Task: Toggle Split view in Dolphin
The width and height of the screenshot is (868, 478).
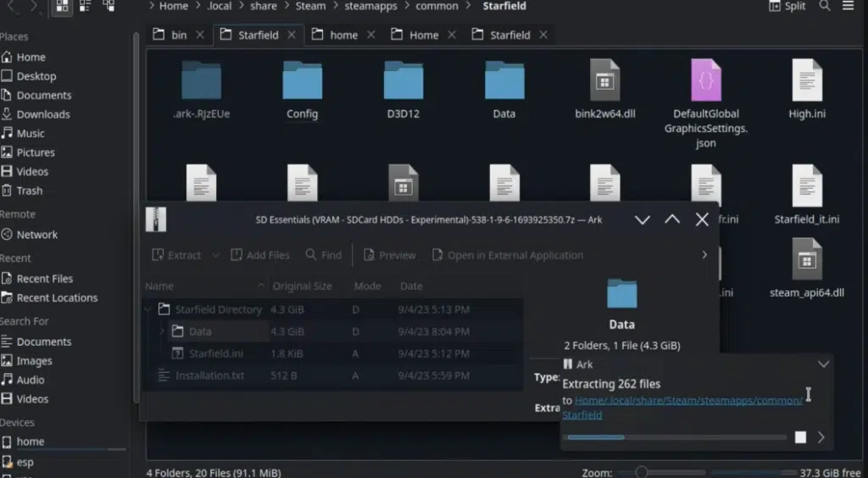Action: tap(788, 6)
